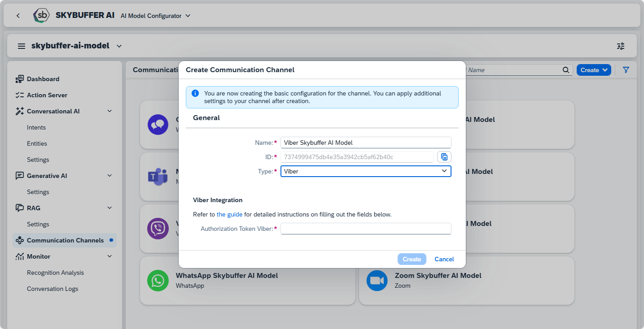Select Communication Channels in sidebar

pyautogui.click(x=65, y=240)
